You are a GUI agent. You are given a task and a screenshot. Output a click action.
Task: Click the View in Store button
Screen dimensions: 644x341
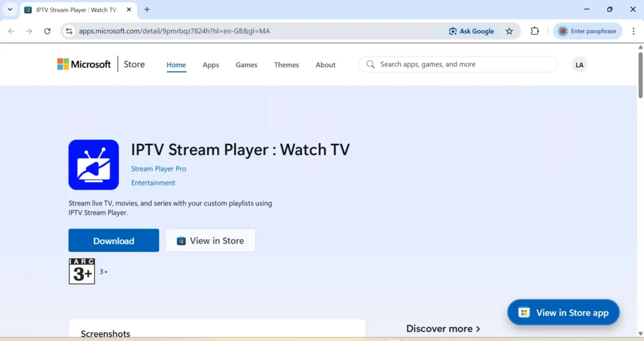coord(210,241)
